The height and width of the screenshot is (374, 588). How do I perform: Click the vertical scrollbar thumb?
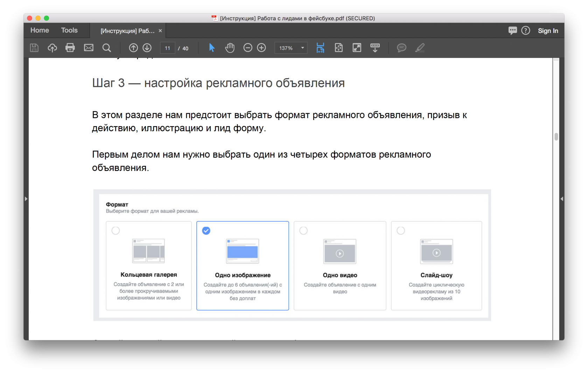(x=556, y=137)
